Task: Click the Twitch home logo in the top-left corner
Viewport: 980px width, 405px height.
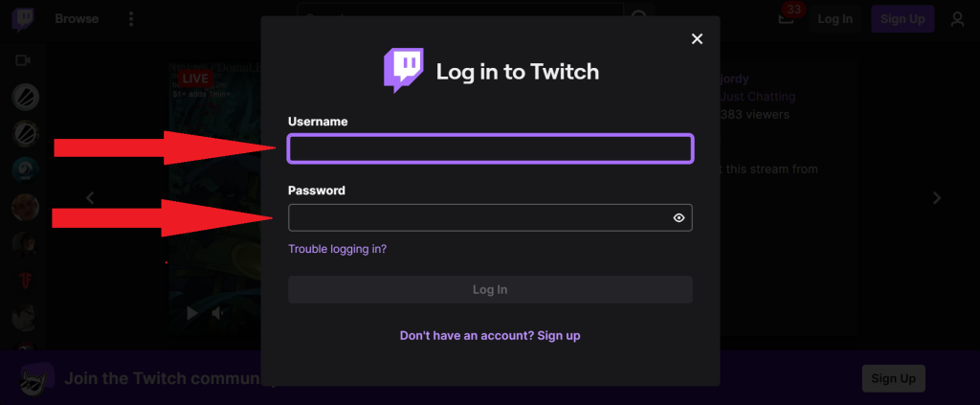Action: [22, 19]
